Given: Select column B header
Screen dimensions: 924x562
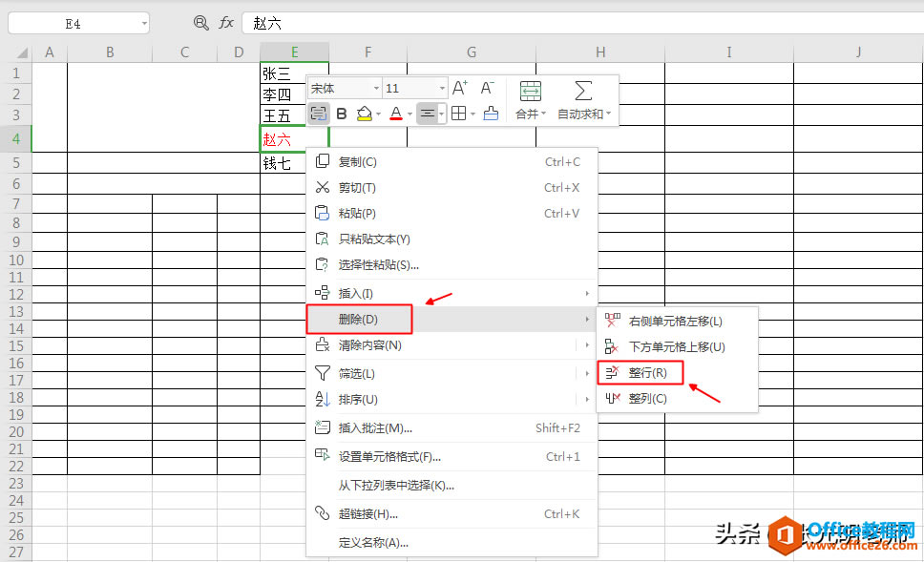Looking at the screenshot, I should [110, 52].
